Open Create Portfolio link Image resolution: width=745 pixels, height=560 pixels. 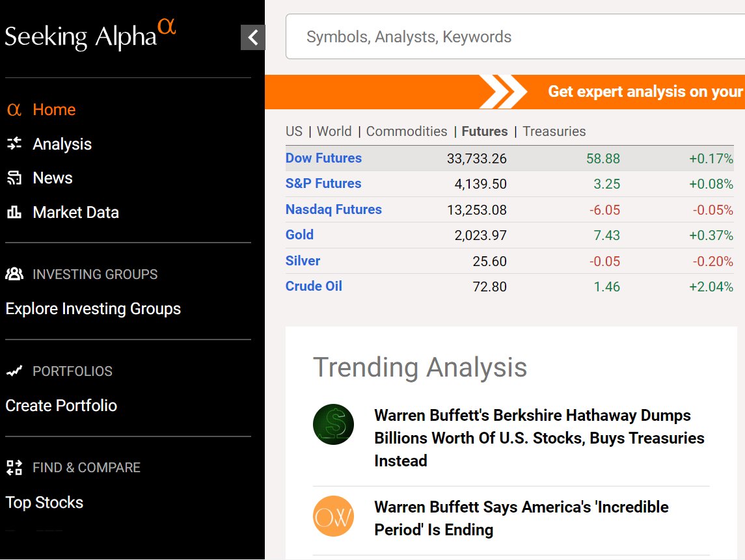tap(61, 406)
